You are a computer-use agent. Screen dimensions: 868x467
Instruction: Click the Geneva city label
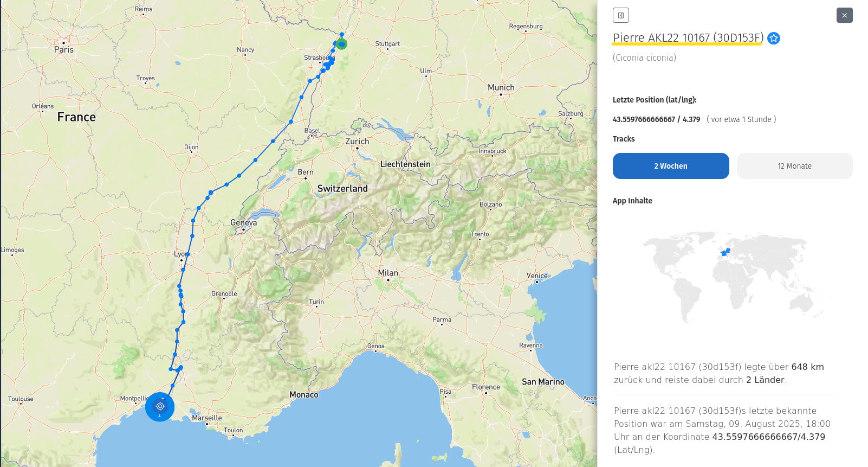(244, 222)
